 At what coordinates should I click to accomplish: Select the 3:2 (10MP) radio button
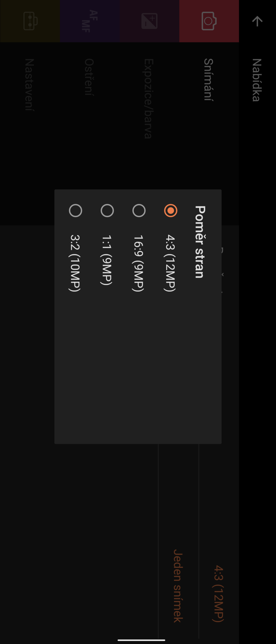[75, 210]
